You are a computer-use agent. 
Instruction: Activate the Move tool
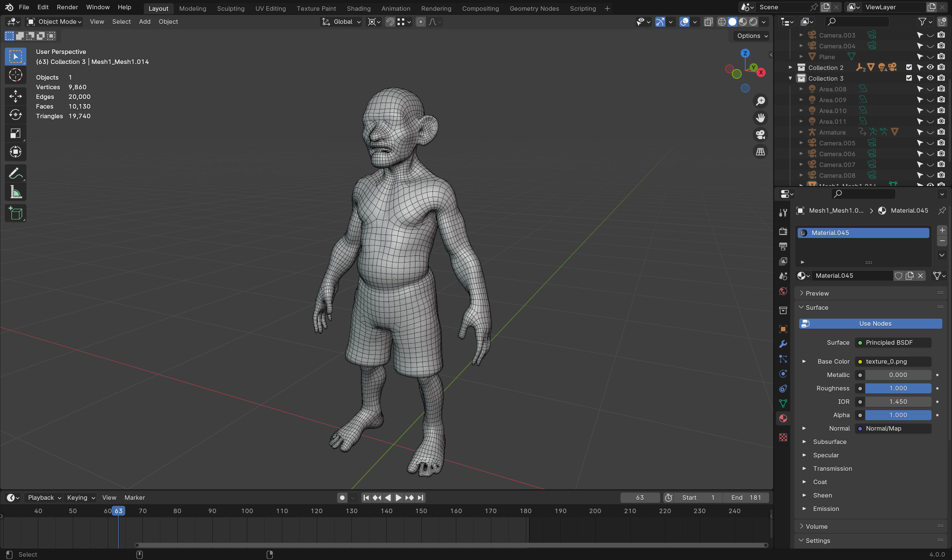point(16,96)
